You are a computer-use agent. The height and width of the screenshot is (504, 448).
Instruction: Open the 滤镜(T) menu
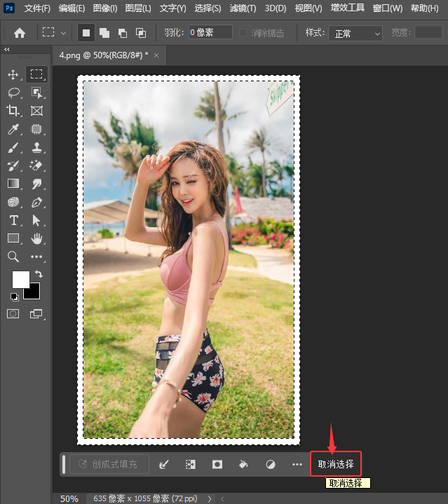click(x=243, y=8)
